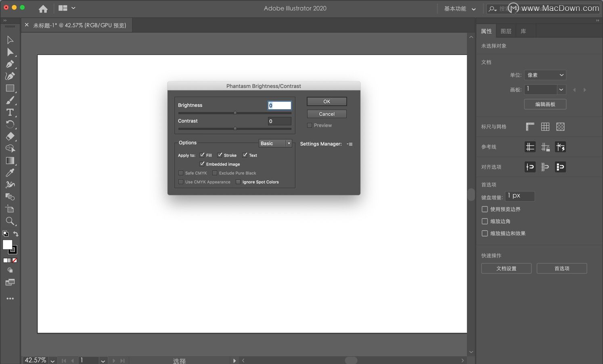Viewport: 603px width, 364px height.
Task: Show rulers icon in properties
Action: coord(530,127)
